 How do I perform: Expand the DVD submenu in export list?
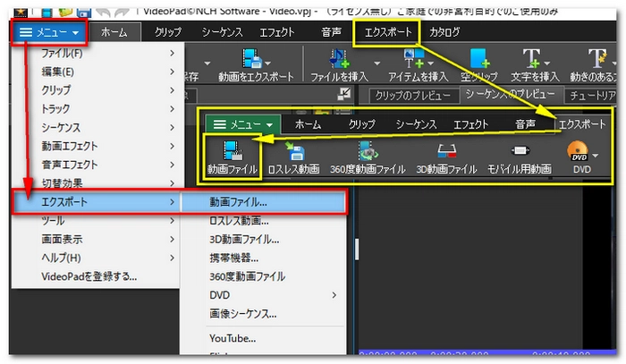click(335, 294)
